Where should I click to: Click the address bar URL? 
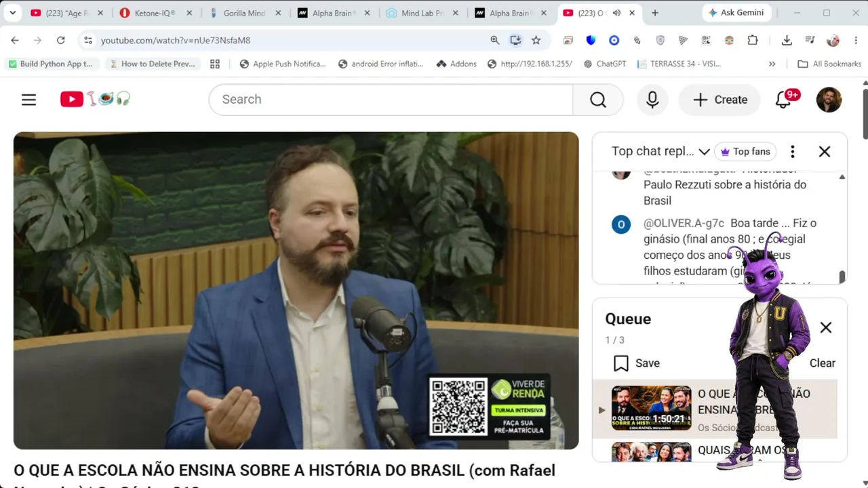176,41
